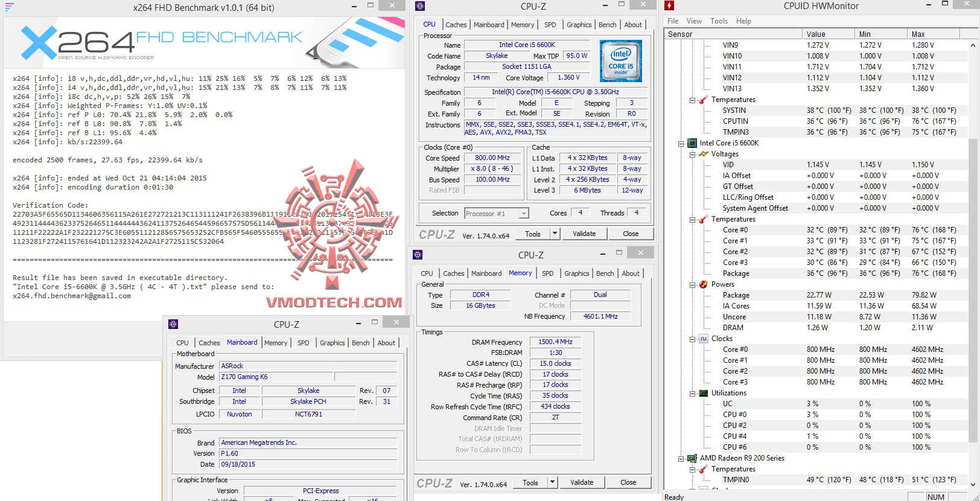Click Validate button in Memory CPU-Z window

point(582,482)
